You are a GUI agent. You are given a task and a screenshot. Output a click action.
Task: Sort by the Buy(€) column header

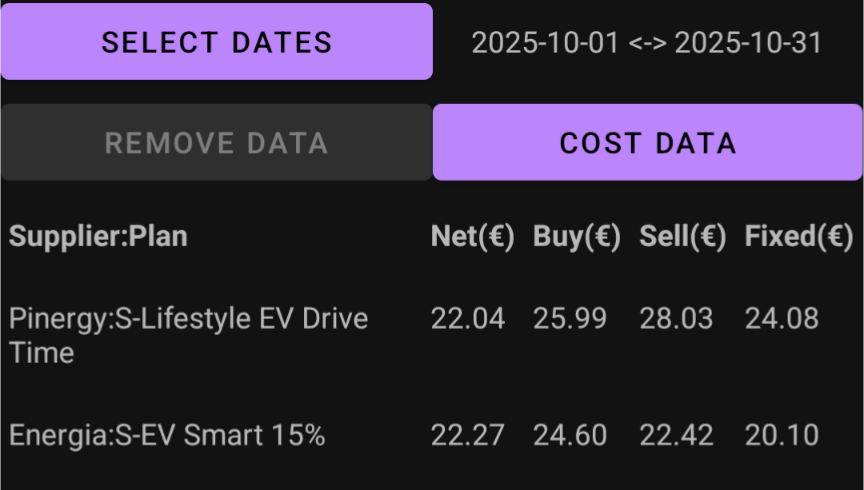tap(577, 236)
